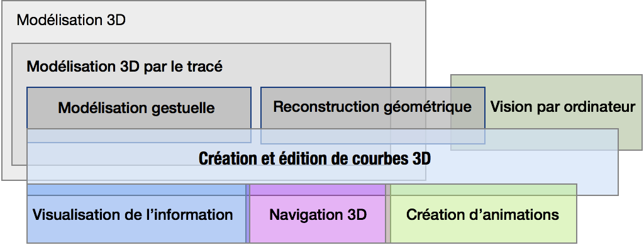Click the green header strip above Création d'animations

point(484,190)
